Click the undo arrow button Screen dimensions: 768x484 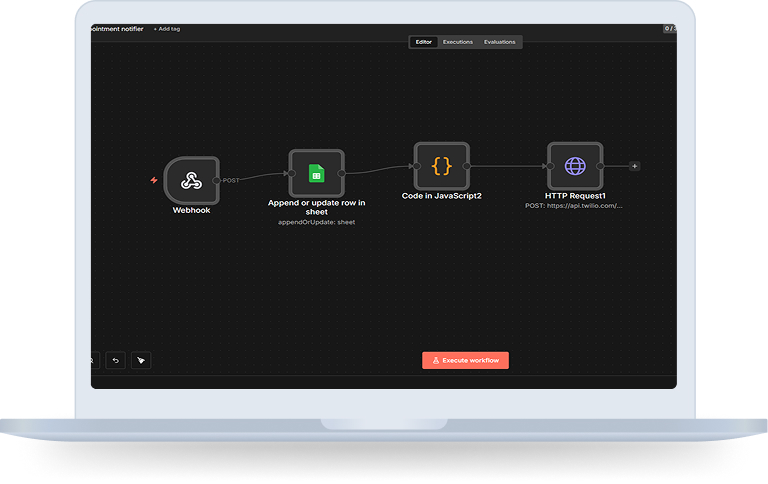click(116, 360)
